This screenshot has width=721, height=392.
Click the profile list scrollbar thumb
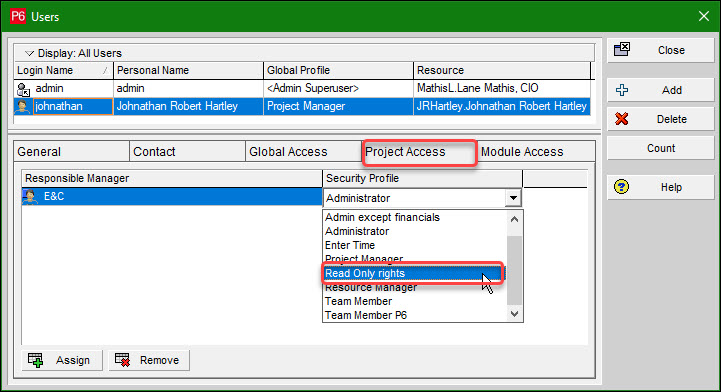[515, 271]
